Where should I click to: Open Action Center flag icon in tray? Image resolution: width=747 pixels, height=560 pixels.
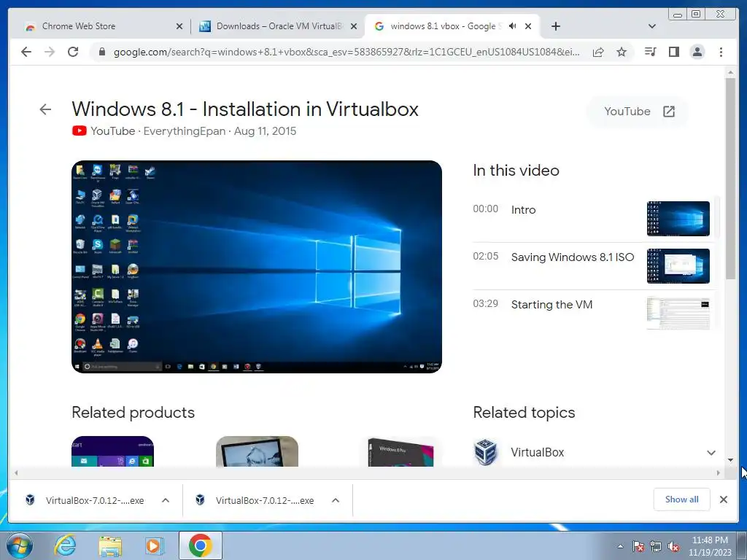638,547
